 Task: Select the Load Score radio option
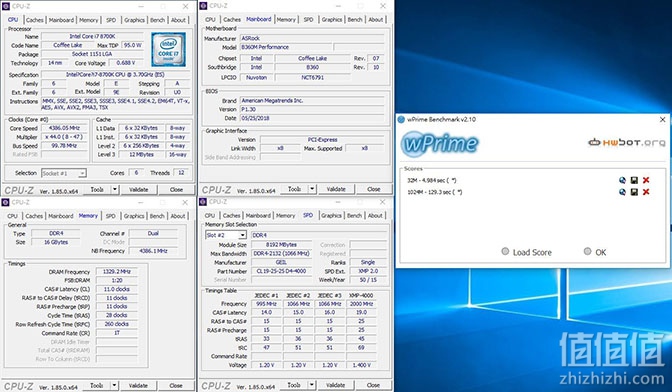pos(505,251)
